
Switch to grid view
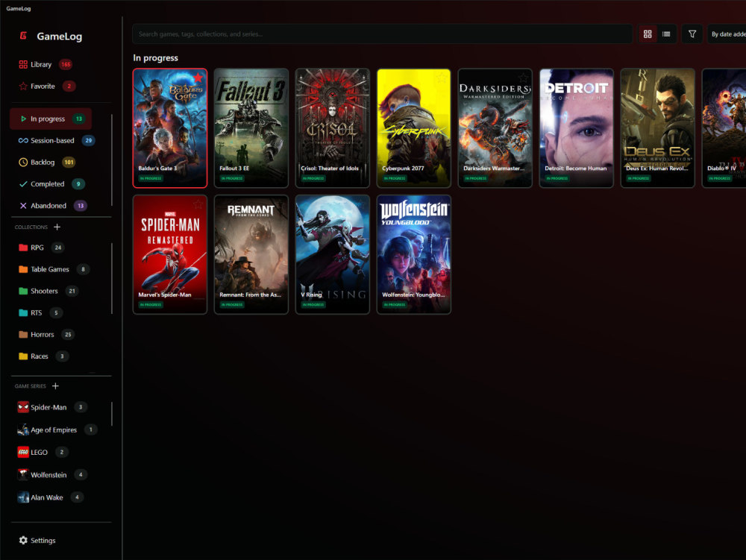pos(648,34)
